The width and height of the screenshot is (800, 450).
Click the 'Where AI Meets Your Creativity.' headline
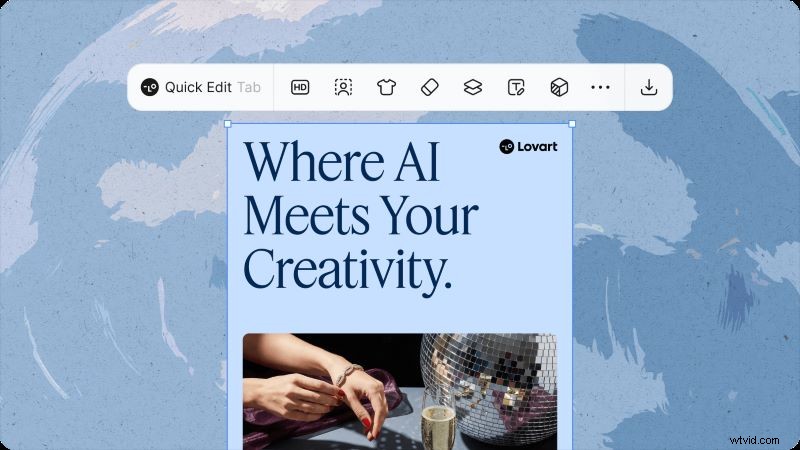[x=361, y=217]
